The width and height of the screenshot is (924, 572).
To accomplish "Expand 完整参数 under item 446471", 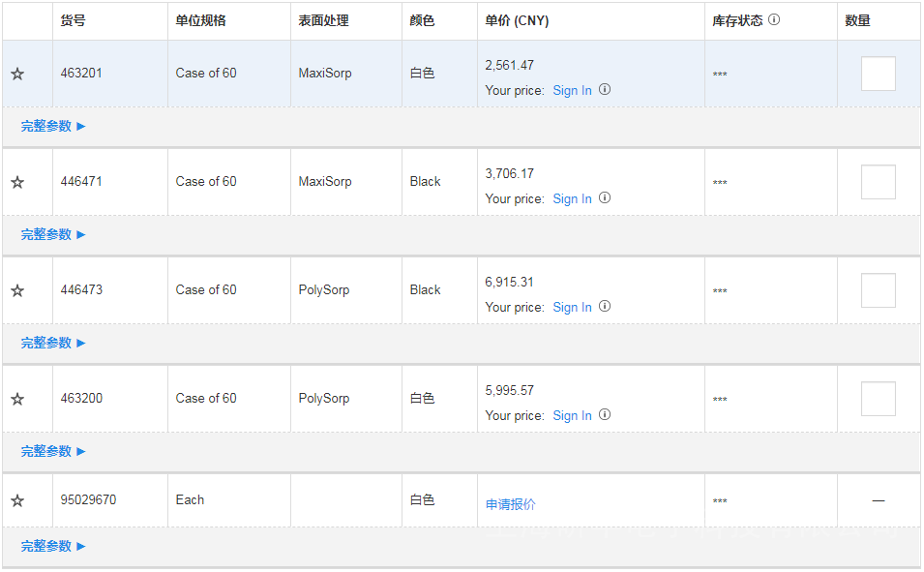I will click(x=53, y=234).
